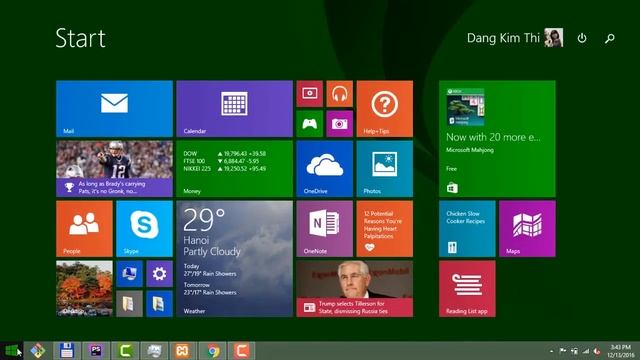This screenshot has height=360, width=640.
Task: Click 'Partly Cloudy' text in Weather tile
Action: coord(212,251)
